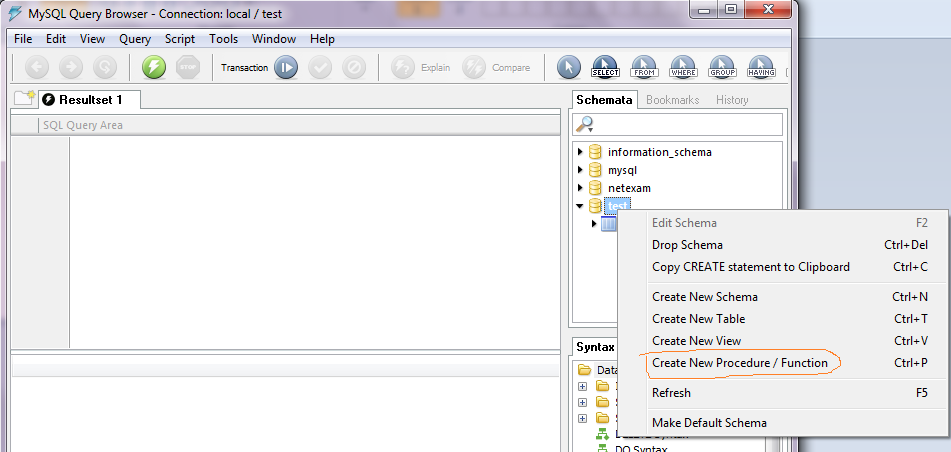Viewport: 951px width, 452px height.
Task: Expand the netexam schema node
Action: click(x=580, y=188)
